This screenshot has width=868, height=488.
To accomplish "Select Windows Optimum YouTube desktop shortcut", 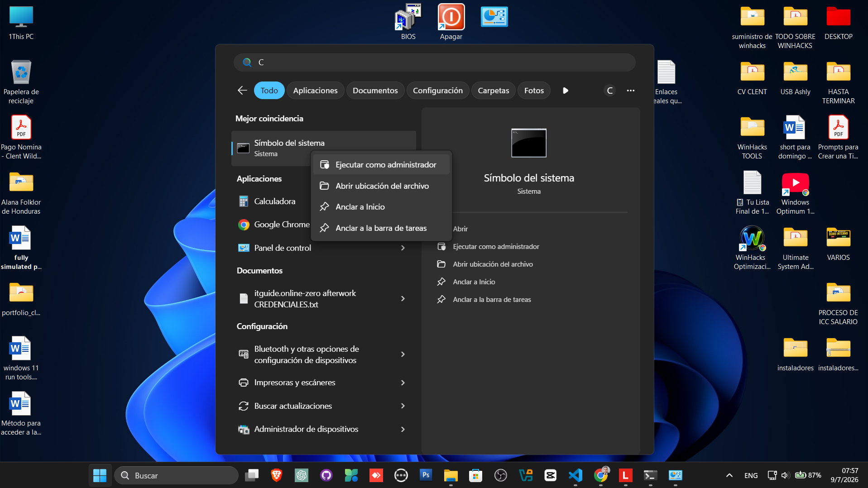I will click(795, 193).
